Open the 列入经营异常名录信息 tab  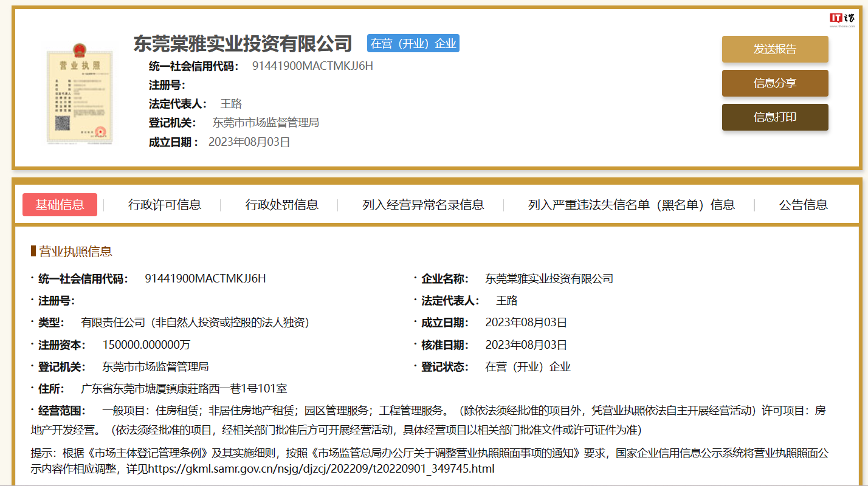pyautogui.click(x=423, y=205)
